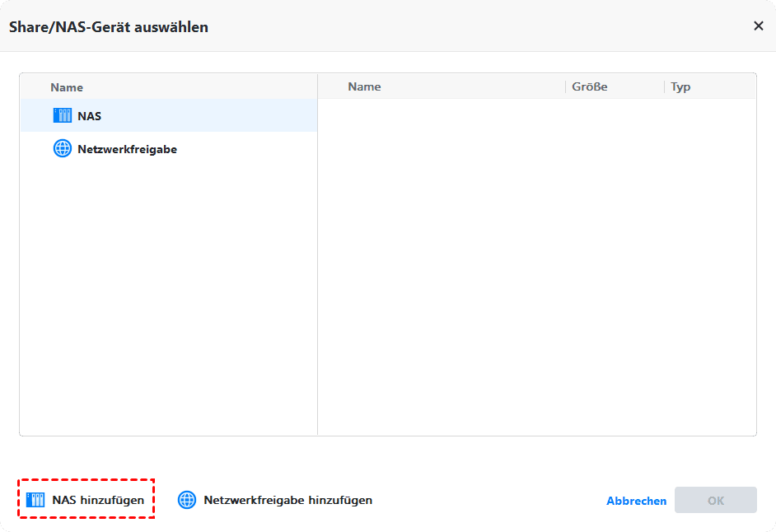Sort by the Typ column header
The width and height of the screenshot is (776, 532).
pos(680,86)
